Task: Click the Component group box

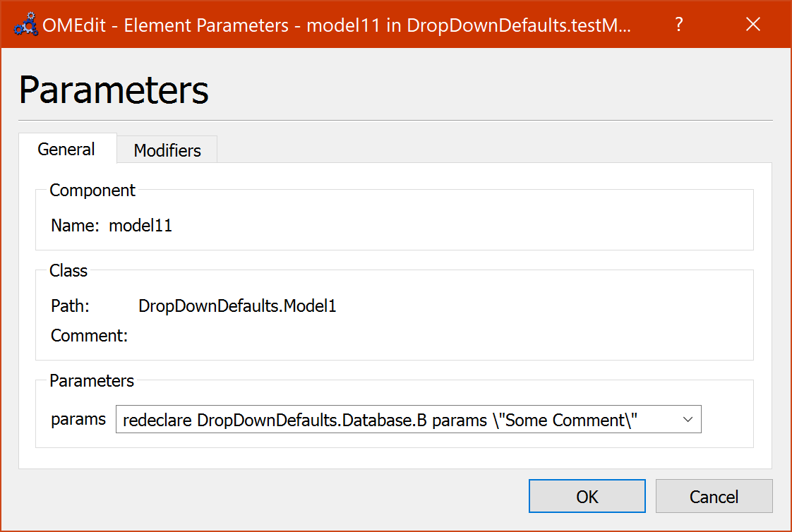Action: point(92,190)
